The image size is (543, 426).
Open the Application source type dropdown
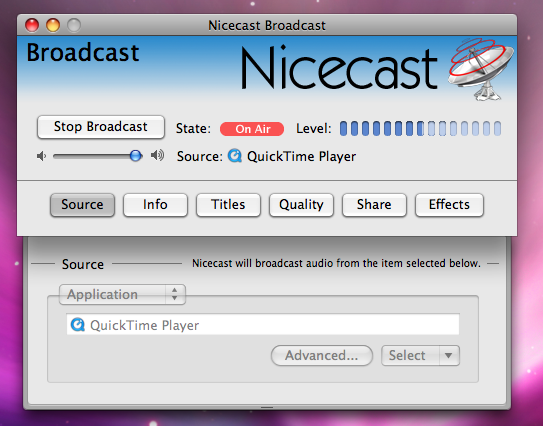[122, 295]
